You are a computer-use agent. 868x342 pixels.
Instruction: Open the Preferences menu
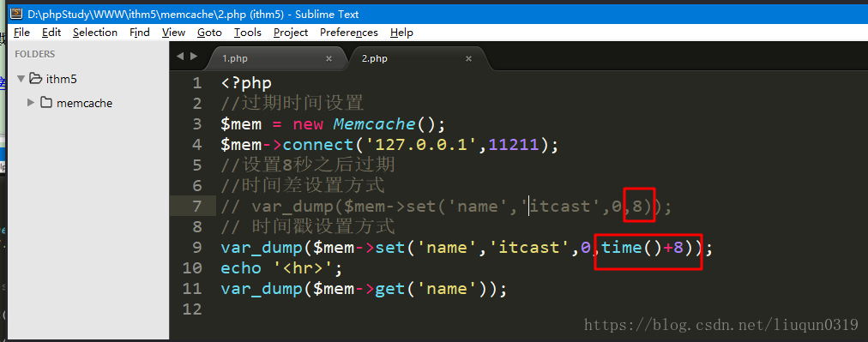(349, 33)
